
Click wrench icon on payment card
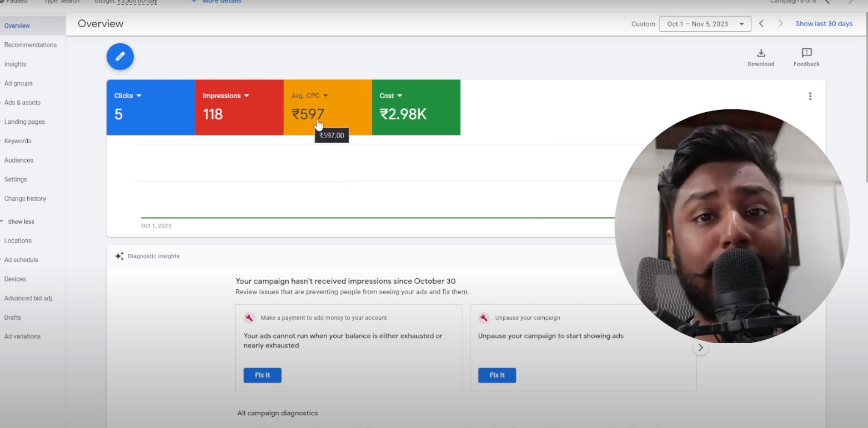[249, 318]
